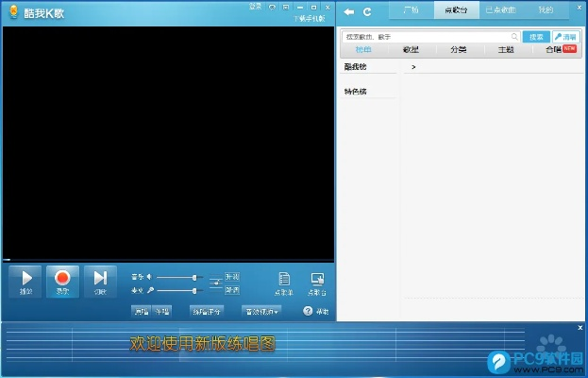588x378 pixels.
Task: Toggle 原唱 original vocal mode
Action: pos(141,311)
